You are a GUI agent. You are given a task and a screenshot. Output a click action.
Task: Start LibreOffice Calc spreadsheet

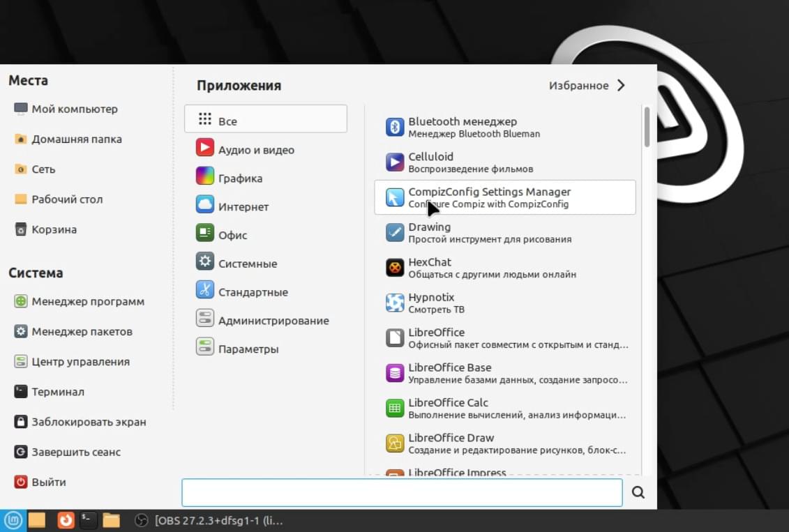[504, 409]
